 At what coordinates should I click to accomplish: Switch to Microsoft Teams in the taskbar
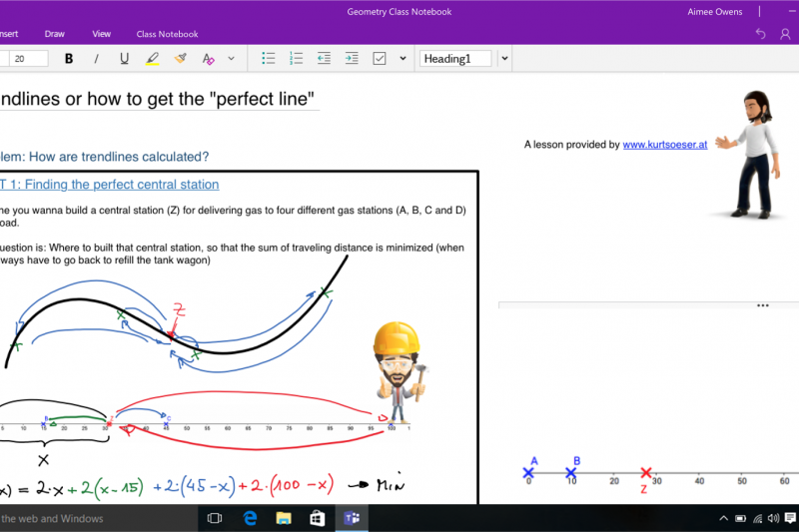pyautogui.click(x=352, y=518)
